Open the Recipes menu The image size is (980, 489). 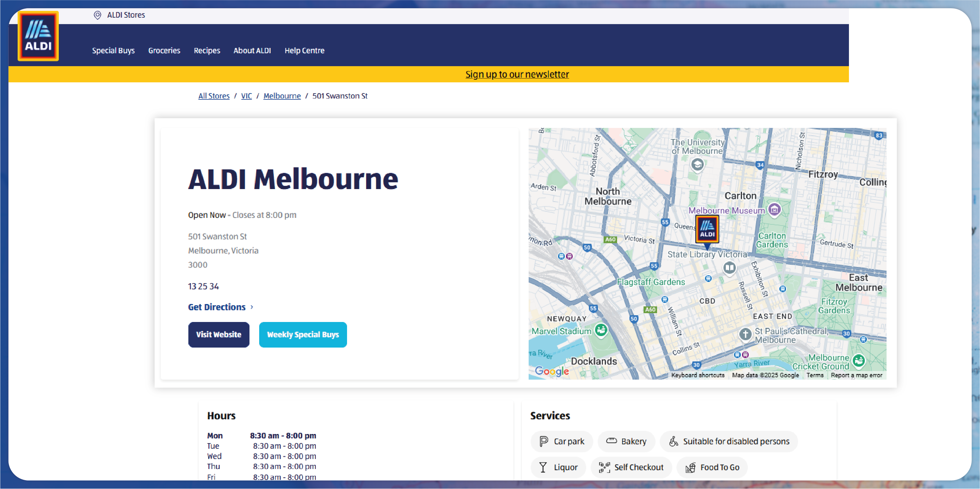pos(207,51)
